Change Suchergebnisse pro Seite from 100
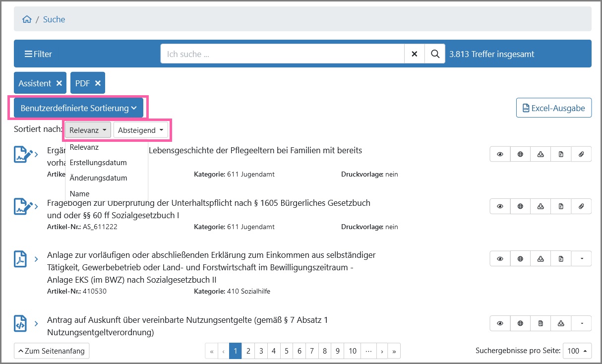 577,351
